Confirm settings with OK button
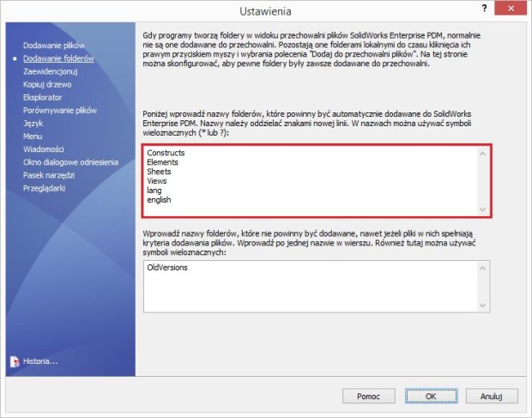 [430, 397]
